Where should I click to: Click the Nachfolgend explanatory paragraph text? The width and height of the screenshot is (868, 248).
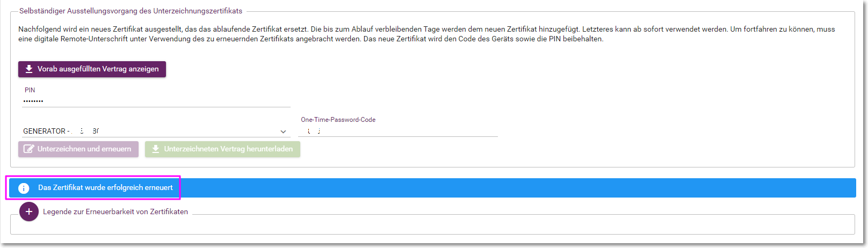pyautogui.click(x=426, y=34)
